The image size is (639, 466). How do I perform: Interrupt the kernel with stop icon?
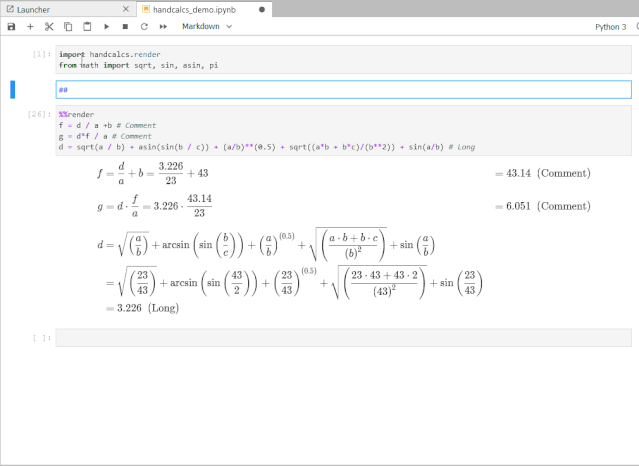pos(124,27)
